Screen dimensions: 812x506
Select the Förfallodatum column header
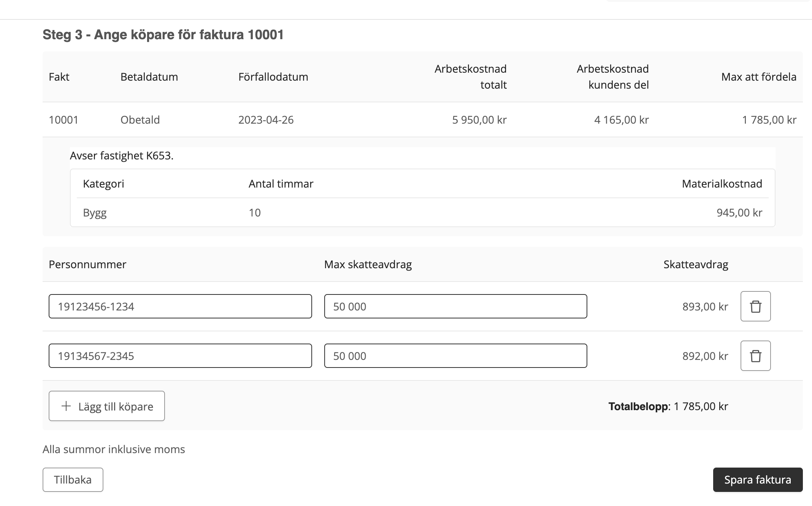click(273, 77)
